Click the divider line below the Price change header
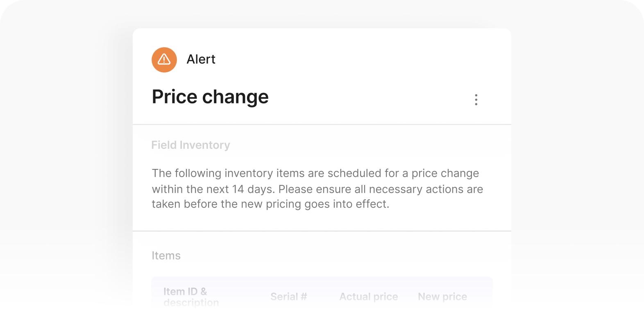 (322, 124)
